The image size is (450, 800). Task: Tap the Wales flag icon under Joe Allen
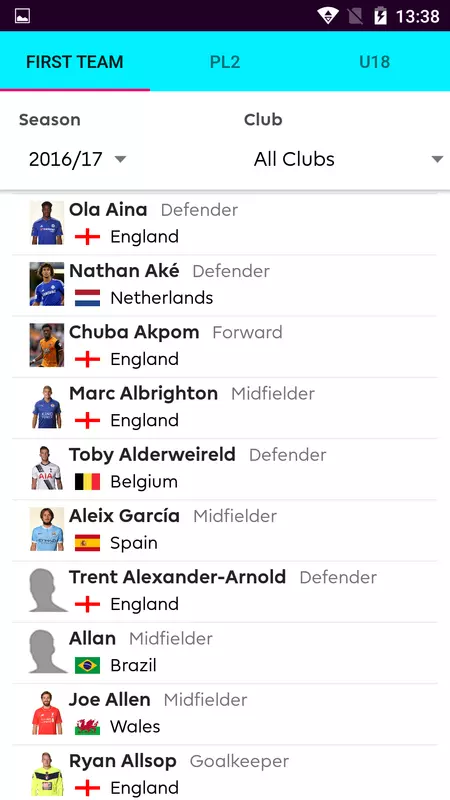87,727
